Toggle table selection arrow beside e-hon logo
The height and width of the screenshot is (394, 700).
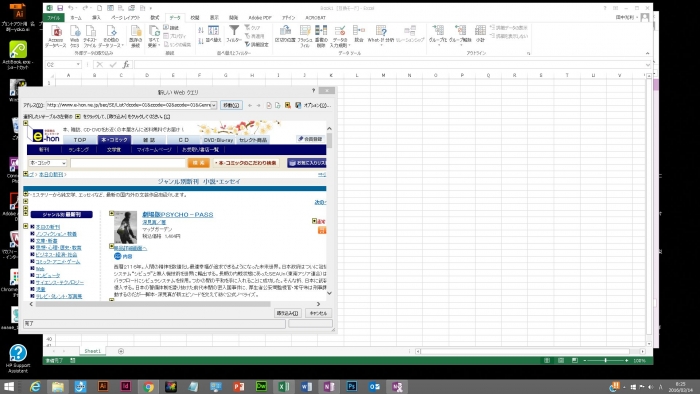coord(26,123)
